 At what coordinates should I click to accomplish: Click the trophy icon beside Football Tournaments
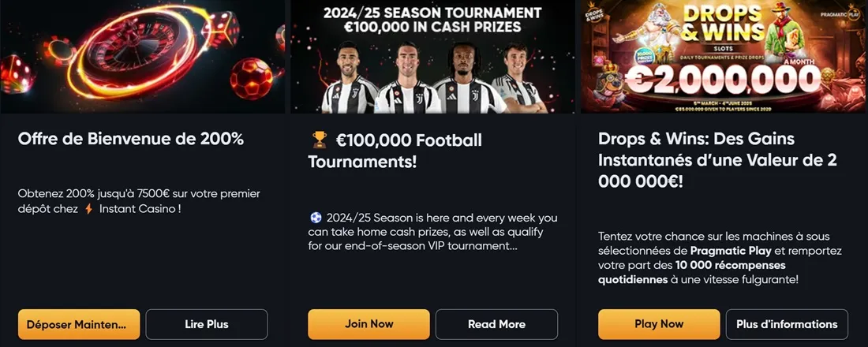click(x=320, y=140)
